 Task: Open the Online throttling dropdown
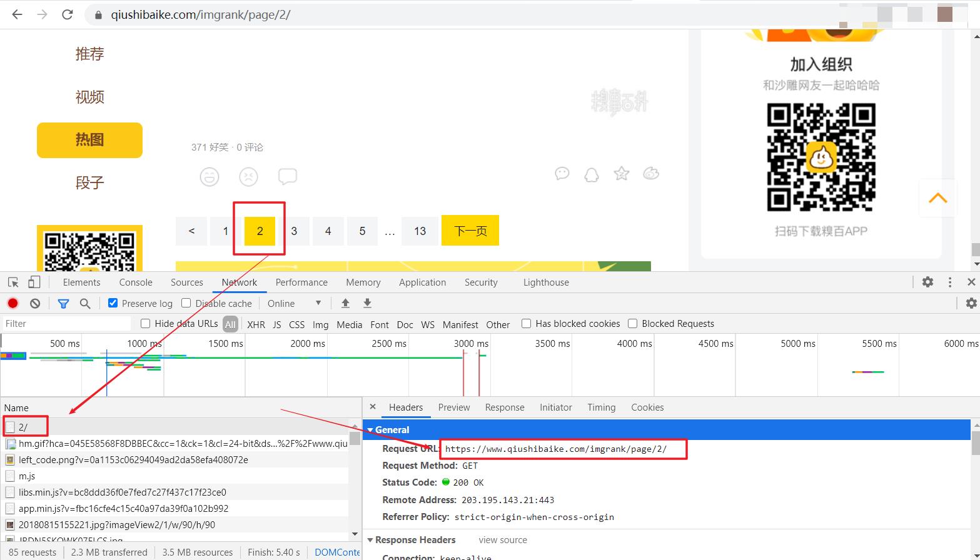click(294, 303)
